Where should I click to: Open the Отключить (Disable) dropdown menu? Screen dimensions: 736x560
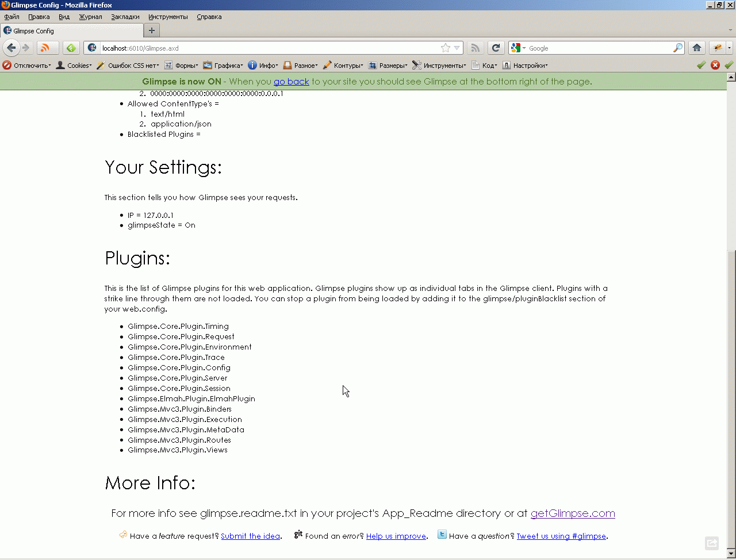point(26,66)
